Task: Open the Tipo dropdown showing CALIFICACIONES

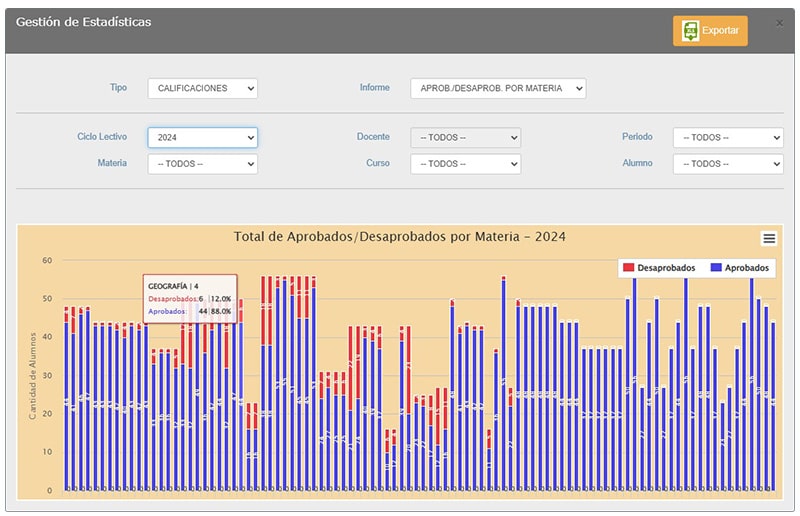Action: 203,88
